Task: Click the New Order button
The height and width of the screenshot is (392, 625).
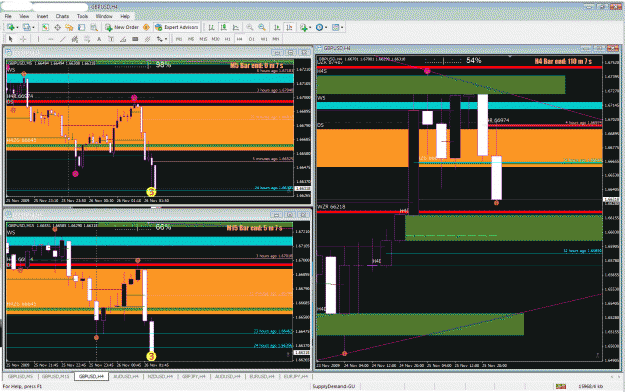Action: click(x=122, y=27)
